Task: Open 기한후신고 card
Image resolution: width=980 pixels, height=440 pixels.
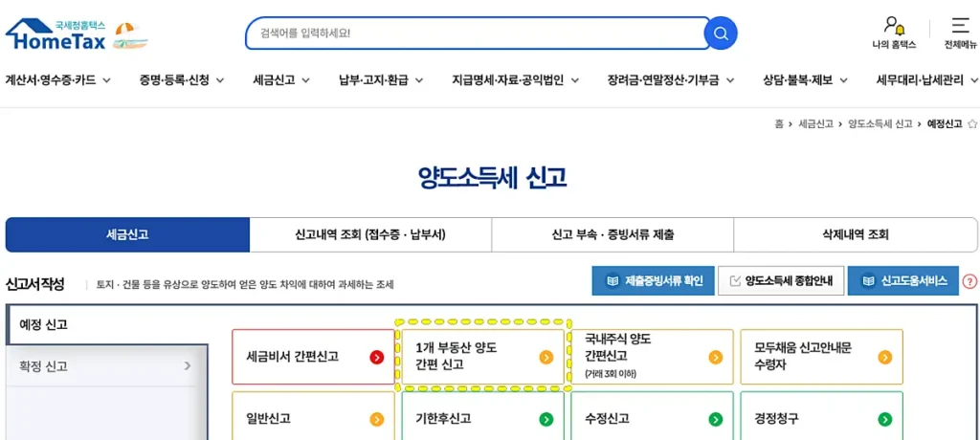Action: pyautogui.click(x=482, y=416)
